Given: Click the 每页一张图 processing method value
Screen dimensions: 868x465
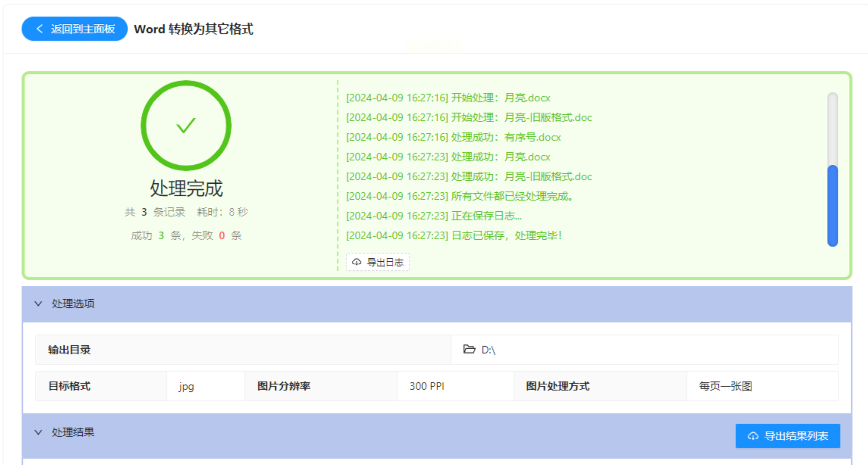Looking at the screenshot, I should tap(725, 386).
